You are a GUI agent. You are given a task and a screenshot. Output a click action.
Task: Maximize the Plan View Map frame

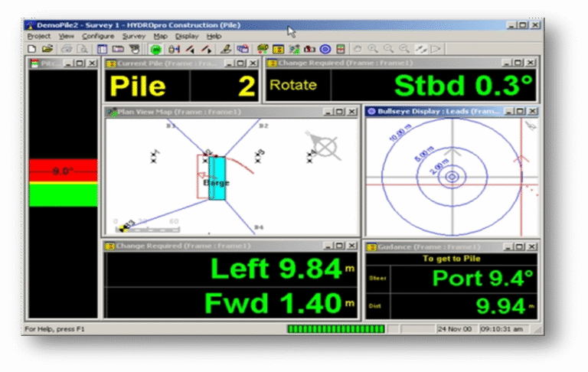(x=340, y=112)
